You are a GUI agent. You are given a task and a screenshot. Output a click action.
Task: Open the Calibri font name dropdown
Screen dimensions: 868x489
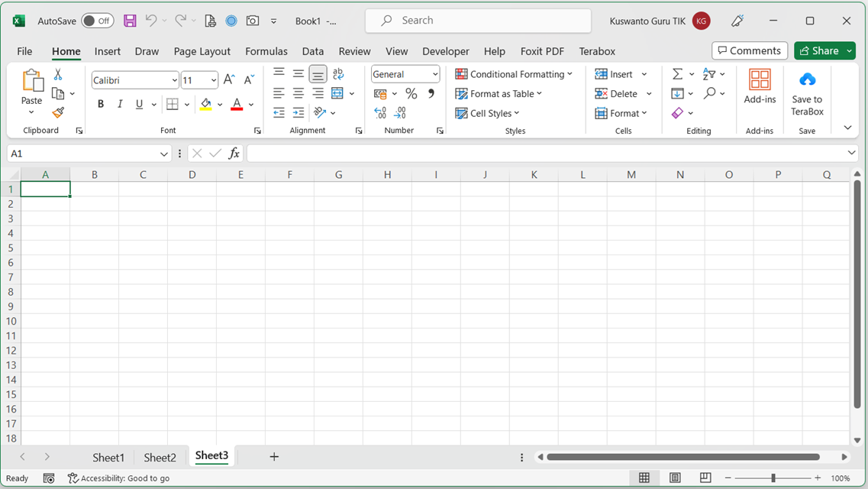click(x=135, y=80)
